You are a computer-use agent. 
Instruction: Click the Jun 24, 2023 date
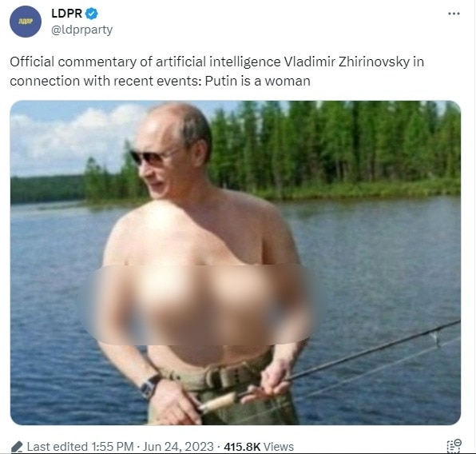click(x=178, y=447)
